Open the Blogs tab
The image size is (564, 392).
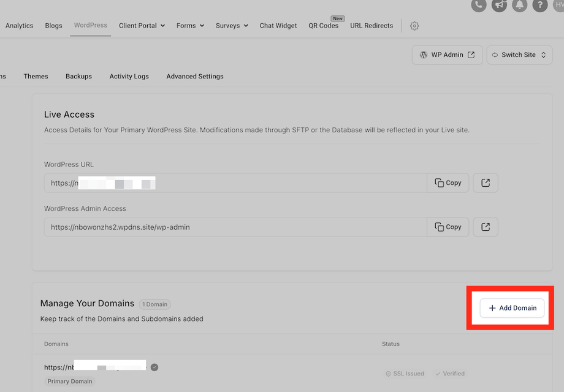[x=53, y=26]
